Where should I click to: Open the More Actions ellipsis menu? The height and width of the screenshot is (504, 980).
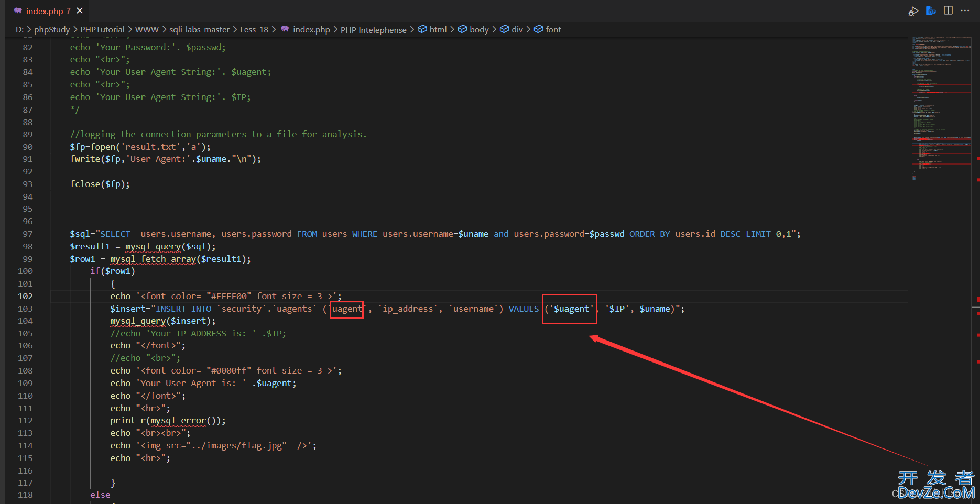(x=965, y=10)
